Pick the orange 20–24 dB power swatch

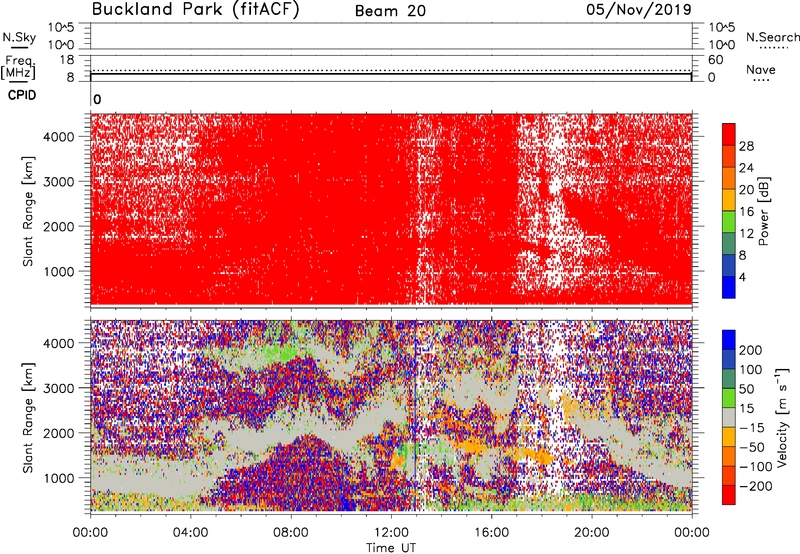729,178
